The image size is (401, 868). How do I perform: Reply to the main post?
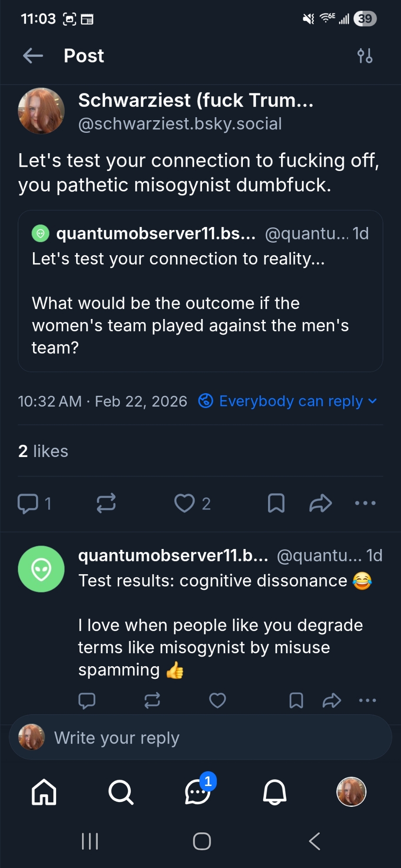click(28, 503)
